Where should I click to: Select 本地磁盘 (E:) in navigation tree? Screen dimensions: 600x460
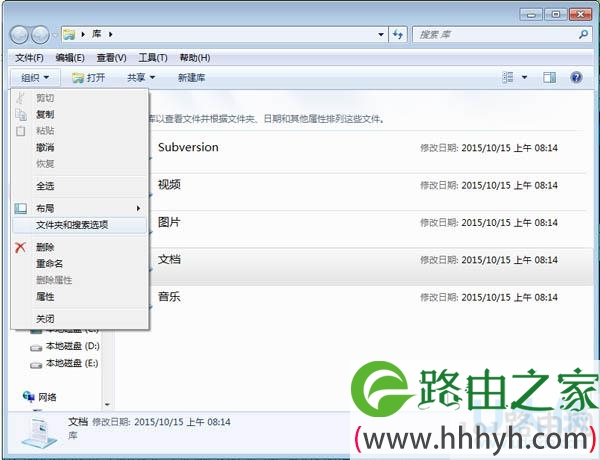(72, 363)
